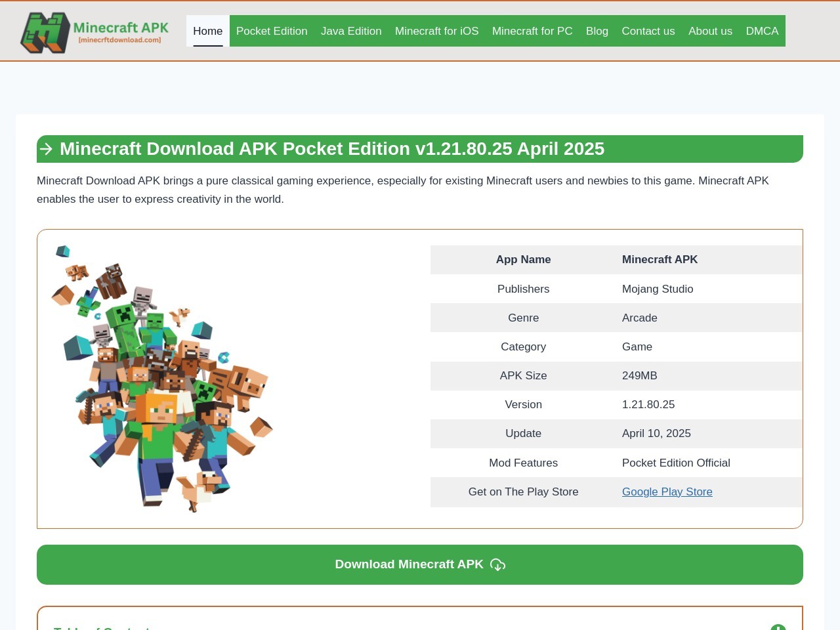This screenshot has width=840, height=630.
Task: Click the 'Genre' row label
Action: click(524, 318)
